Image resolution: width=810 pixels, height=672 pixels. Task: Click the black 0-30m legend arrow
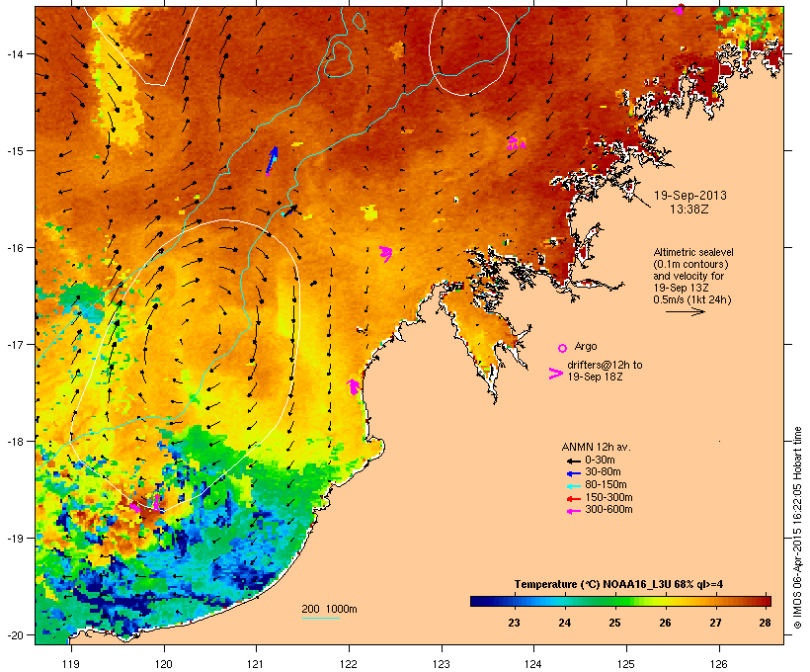pyautogui.click(x=573, y=461)
